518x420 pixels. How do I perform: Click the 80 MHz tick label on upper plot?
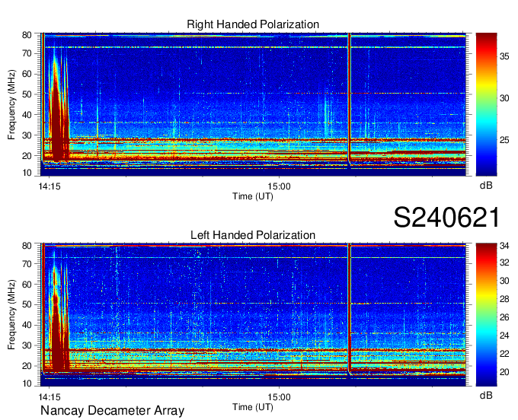(x=27, y=35)
